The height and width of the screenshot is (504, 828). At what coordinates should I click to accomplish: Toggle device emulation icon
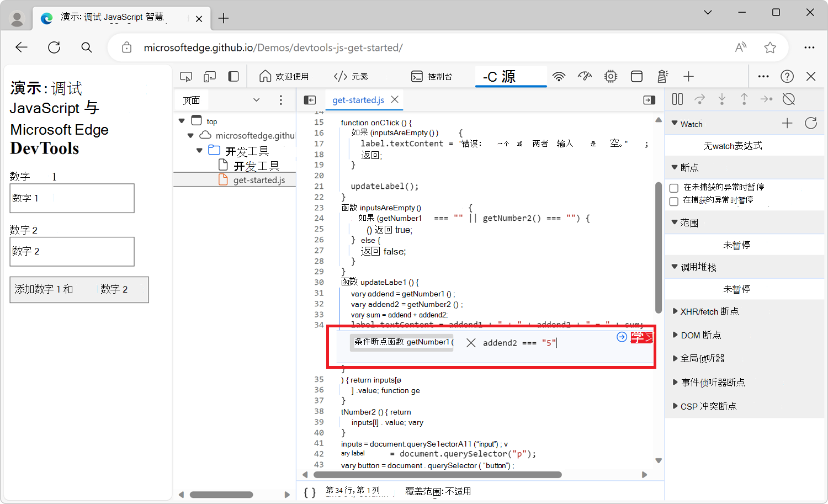(210, 77)
